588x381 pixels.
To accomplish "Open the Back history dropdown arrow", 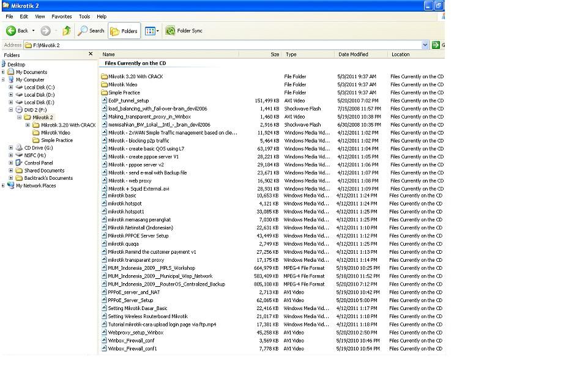I will 34,31.
